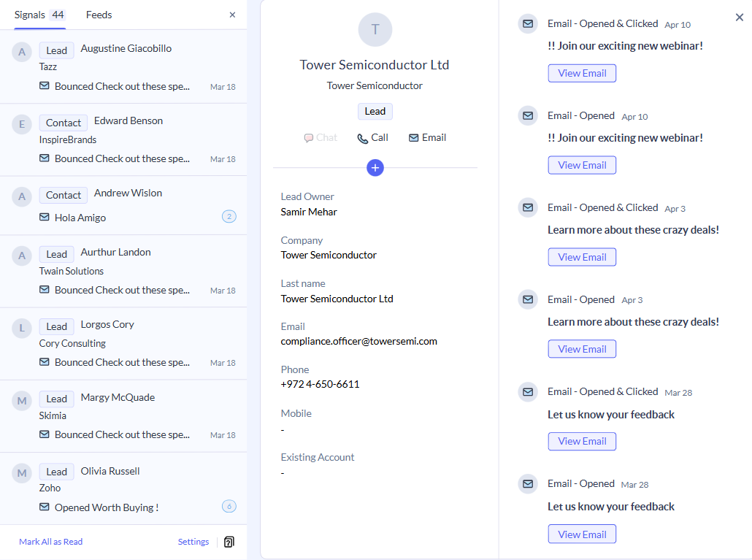Screen dimensions: 752x560
Task: Click avatar A for Augustine Giacobillo
Action: 22,52
